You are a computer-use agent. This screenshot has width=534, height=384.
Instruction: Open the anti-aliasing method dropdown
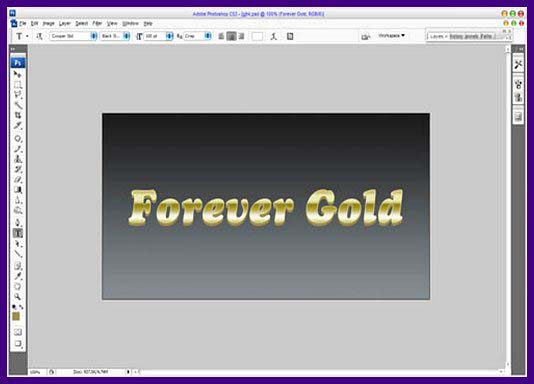208,36
